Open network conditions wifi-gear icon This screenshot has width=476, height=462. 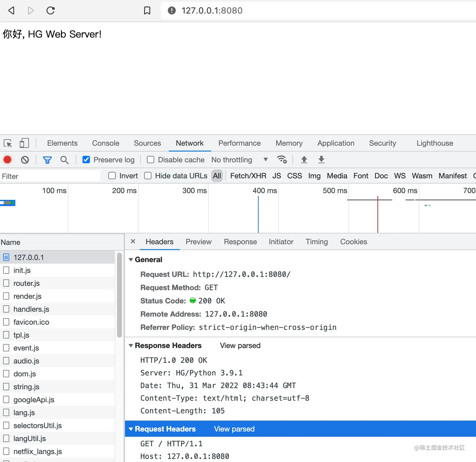(x=282, y=160)
